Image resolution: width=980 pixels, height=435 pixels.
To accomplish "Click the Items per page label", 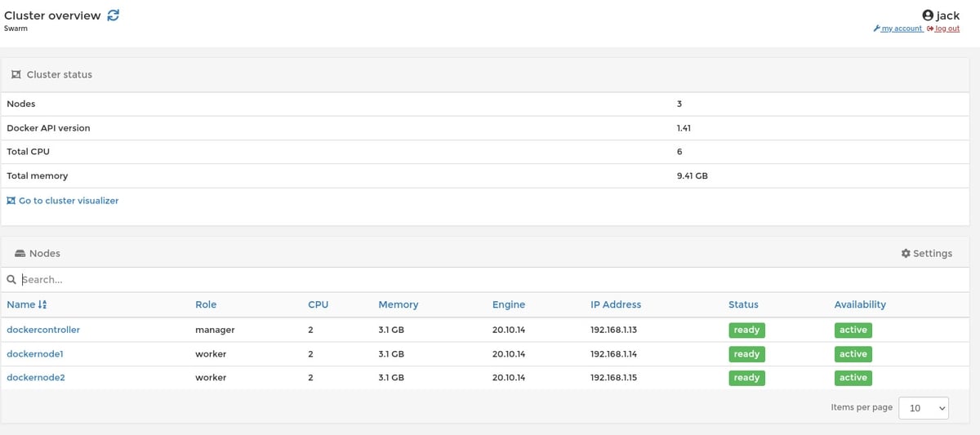I will (x=862, y=407).
